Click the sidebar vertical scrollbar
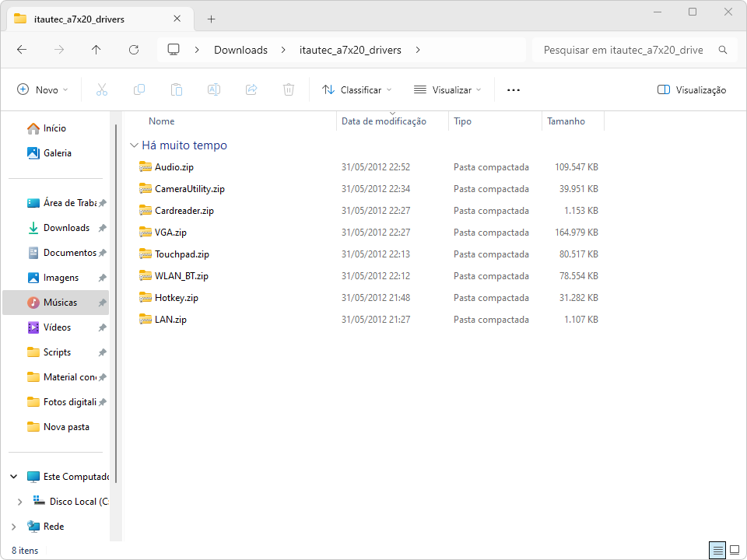 pos(116,304)
